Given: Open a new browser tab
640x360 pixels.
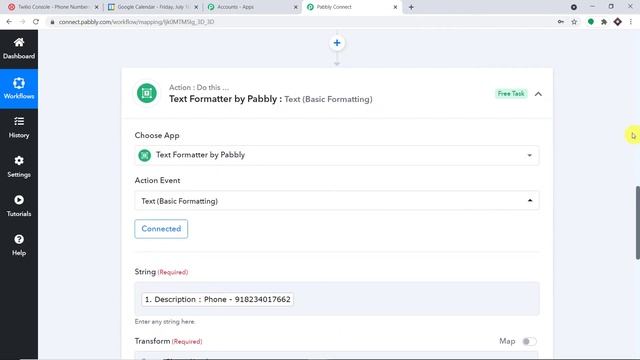Looking at the screenshot, I should click(x=411, y=7).
